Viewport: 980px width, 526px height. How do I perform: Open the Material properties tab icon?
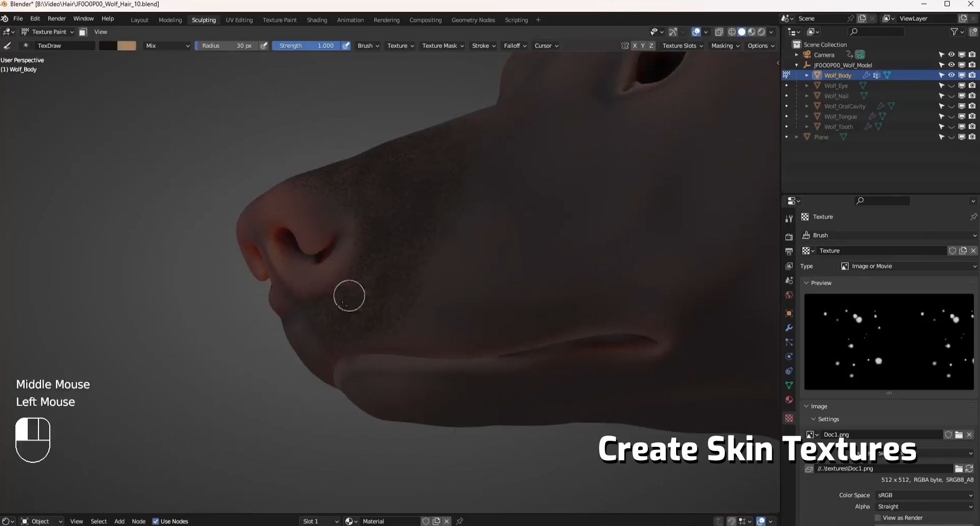click(789, 400)
